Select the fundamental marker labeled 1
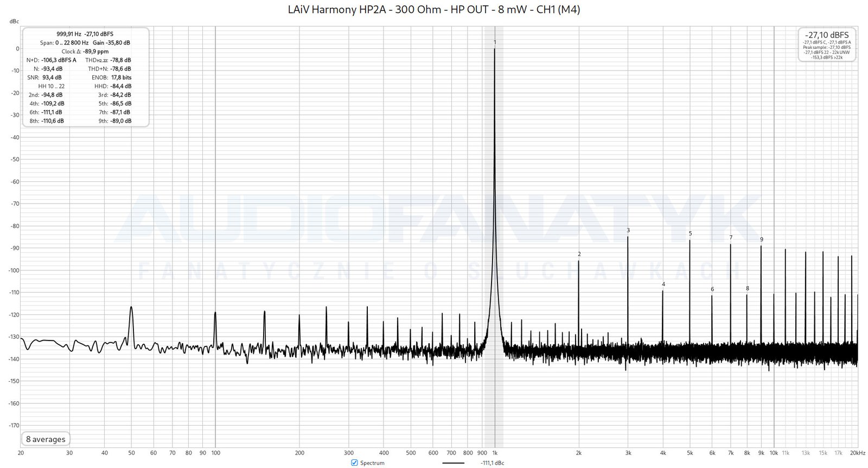 tap(495, 42)
